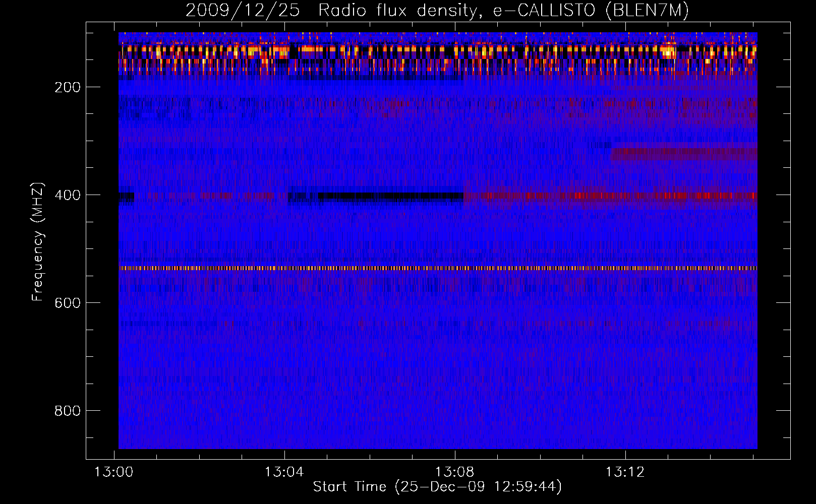Click the 200 frequency tick label
Image resolution: width=816 pixels, height=504 pixels.
68,87
